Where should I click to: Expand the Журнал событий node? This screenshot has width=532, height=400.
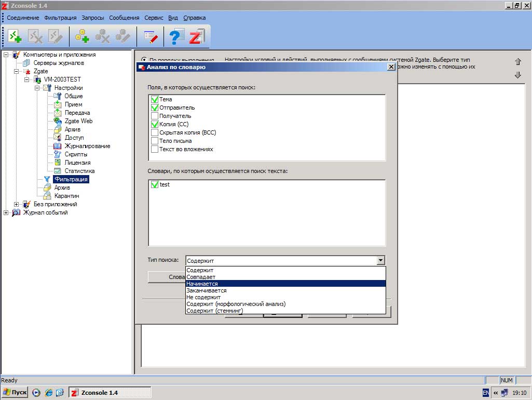[6, 212]
